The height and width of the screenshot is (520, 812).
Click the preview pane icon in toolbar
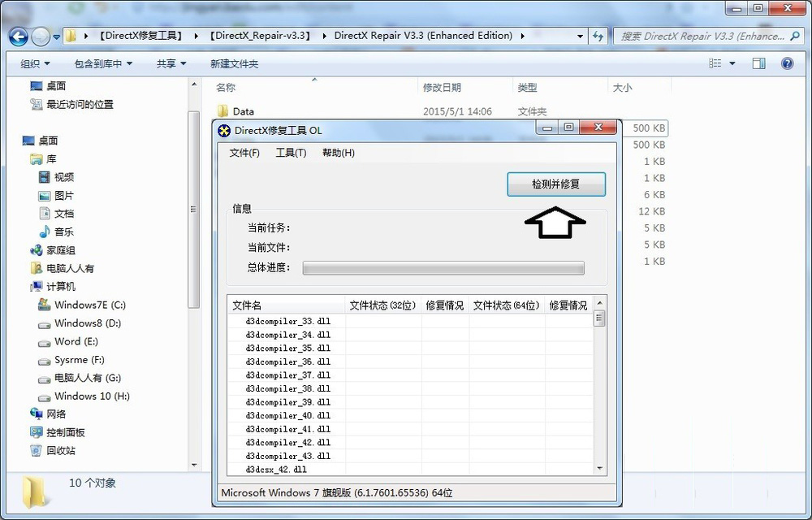coord(759,63)
